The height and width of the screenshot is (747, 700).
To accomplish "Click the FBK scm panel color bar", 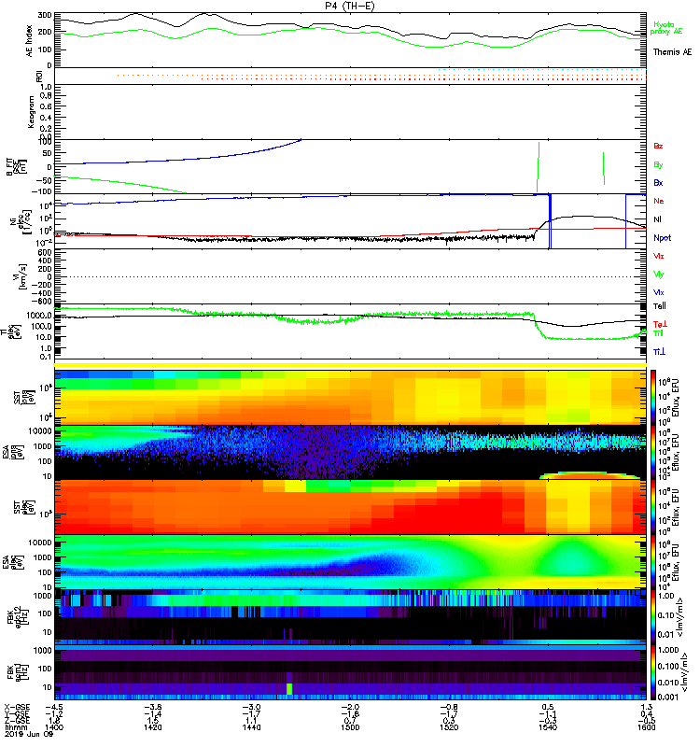I will 653,672.
